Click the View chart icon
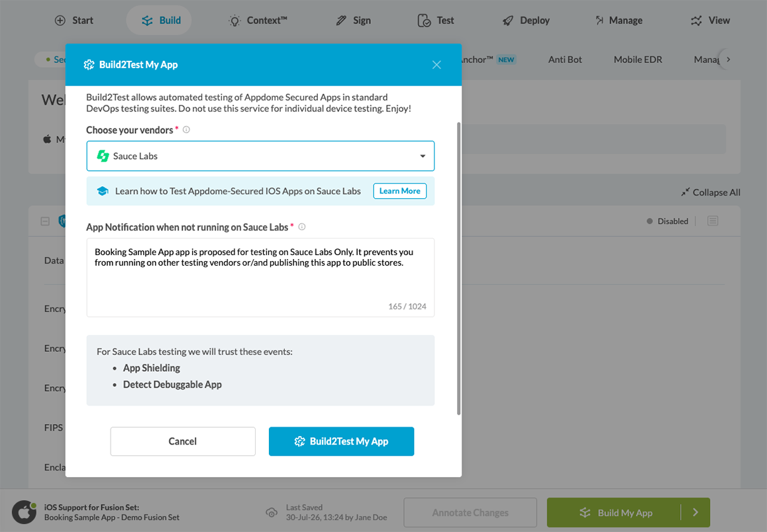Viewport: 767px width, 532px height. pyautogui.click(x=696, y=21)
